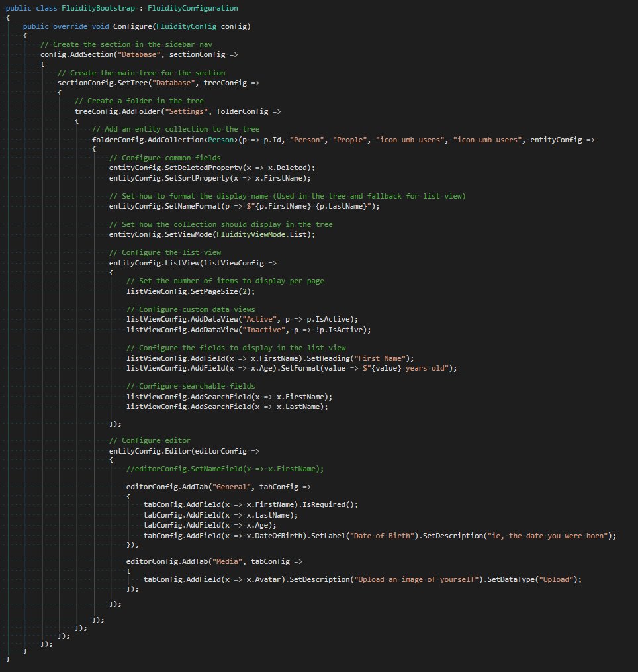Click the SetSortProperty method call

point(197,178)
